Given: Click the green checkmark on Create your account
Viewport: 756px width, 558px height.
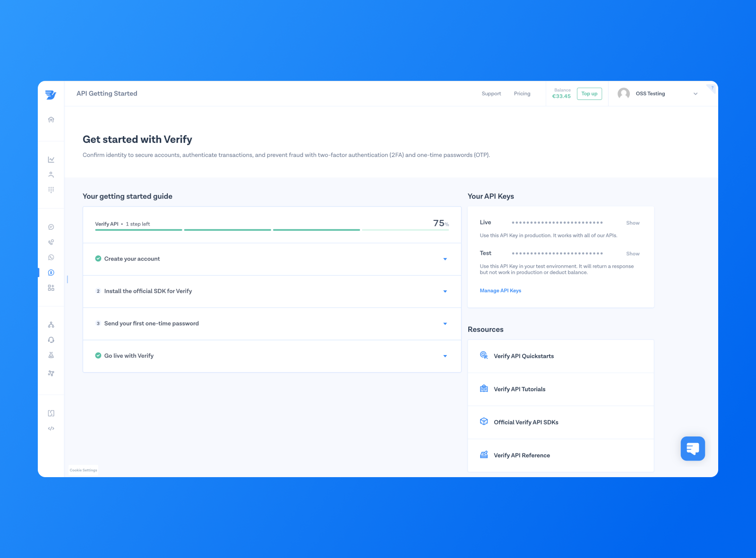Looking at the screenshot, I should pos(98,259).
